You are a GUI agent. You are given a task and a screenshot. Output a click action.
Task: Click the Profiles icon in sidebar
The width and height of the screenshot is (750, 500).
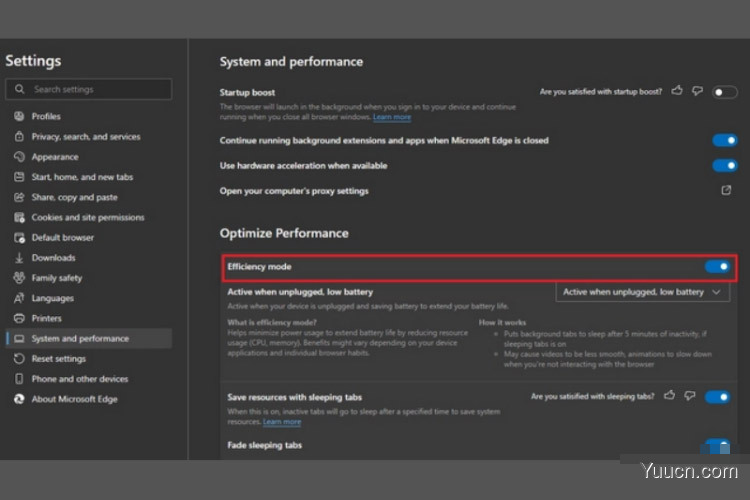pyautogui.click(x=19, y=116)
